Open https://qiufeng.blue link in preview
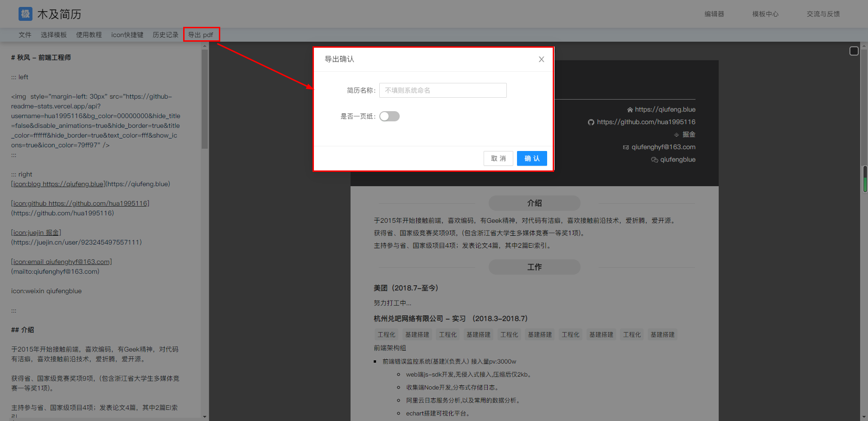 click(x=665, y=109)
